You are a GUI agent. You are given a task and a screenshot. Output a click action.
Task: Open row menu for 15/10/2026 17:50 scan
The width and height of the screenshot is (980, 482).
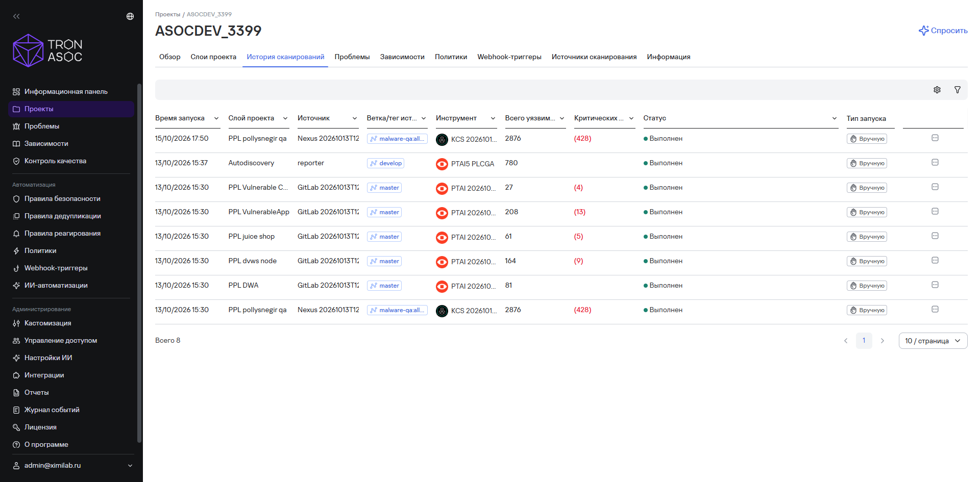point(935,138)
